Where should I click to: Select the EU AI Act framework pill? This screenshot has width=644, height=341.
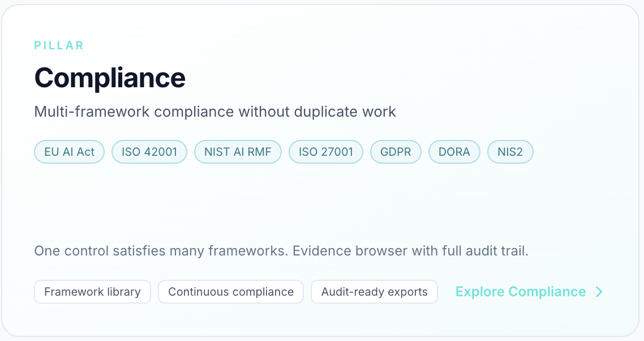[70, 152]
